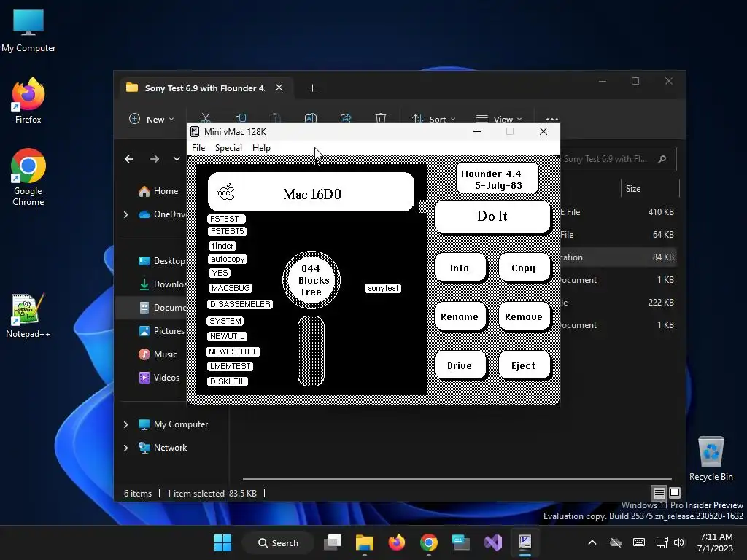Open the Mini vMac File menu

(198, 148)
